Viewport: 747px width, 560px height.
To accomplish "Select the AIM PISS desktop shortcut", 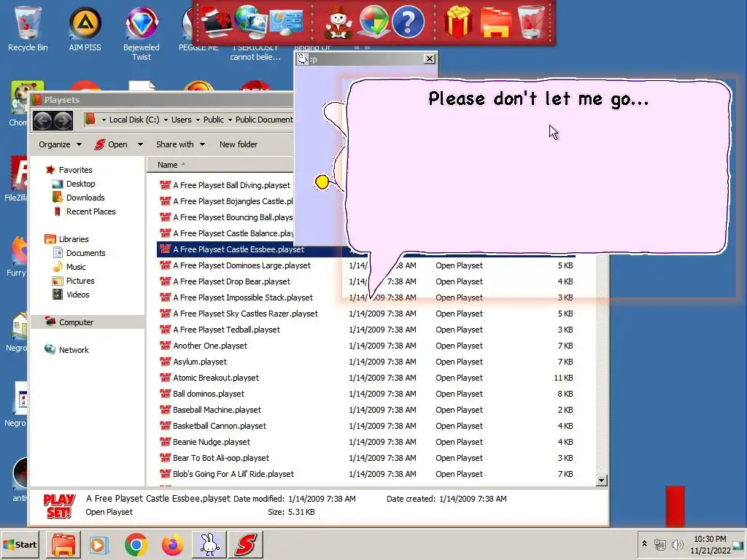I will point(85,28).
